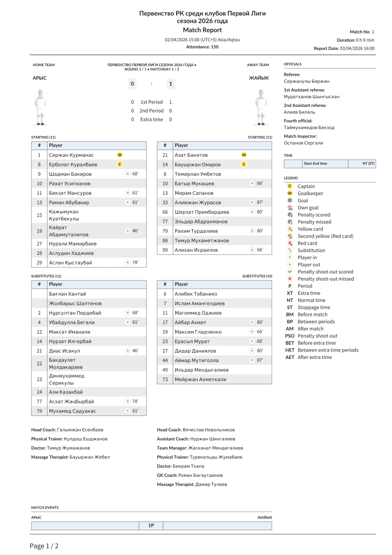Screen dimensions: 392x555
Task: Click the Own goal icon in the legend
Action: coord(290,208)
